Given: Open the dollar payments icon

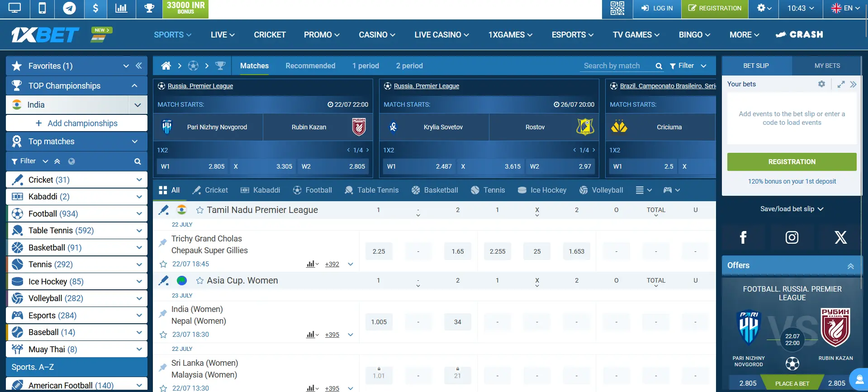Looking at the screenshot, I should (95, 8).
